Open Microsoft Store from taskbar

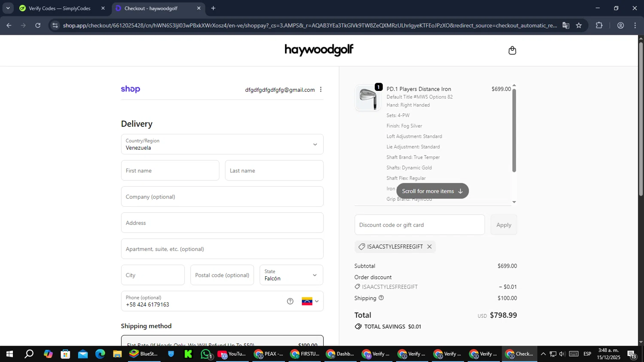coord(65,354)
